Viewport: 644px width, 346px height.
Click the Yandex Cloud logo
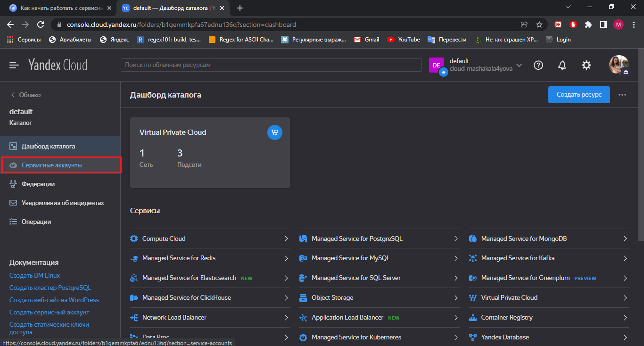[x=58, y=65]
